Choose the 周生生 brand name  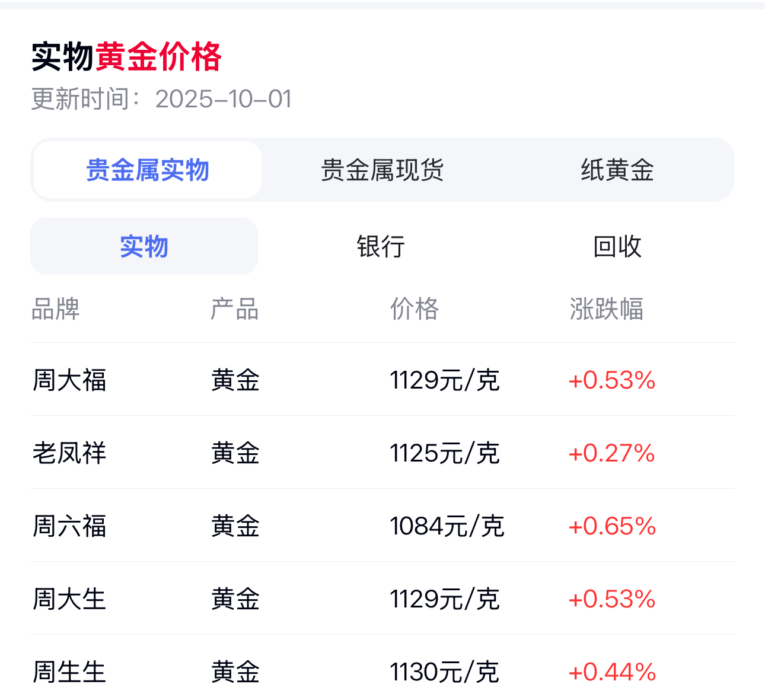pyautogui.click(x=69, y=672)
